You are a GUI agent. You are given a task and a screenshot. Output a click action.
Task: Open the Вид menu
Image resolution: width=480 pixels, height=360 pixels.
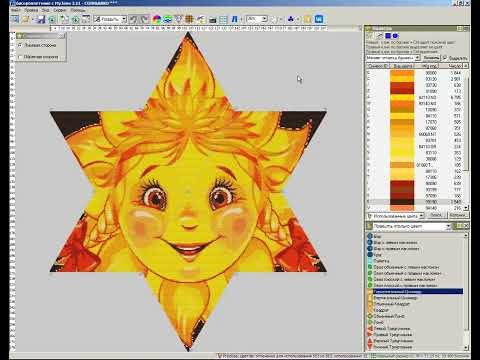(x=46, y=10)
